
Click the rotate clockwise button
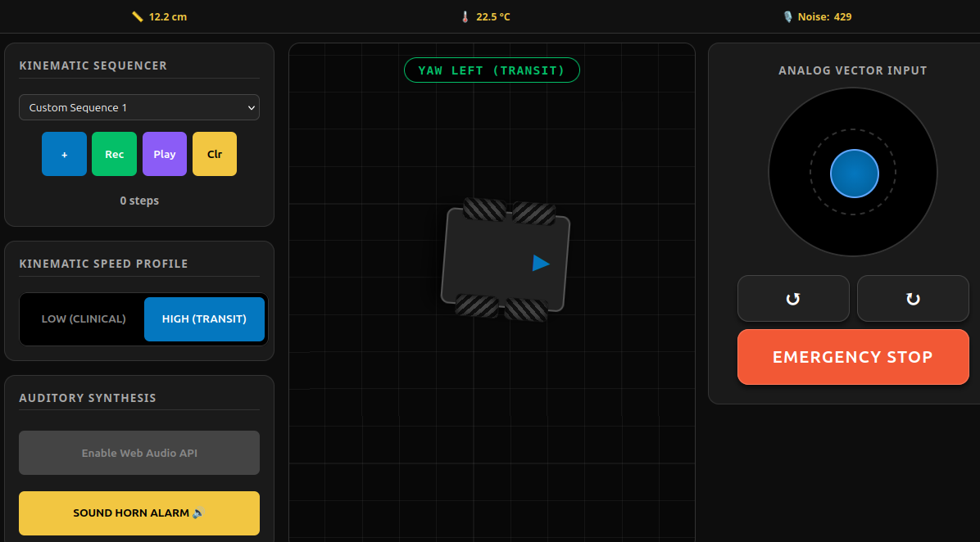pyautogui.click(x=913, y=299)
